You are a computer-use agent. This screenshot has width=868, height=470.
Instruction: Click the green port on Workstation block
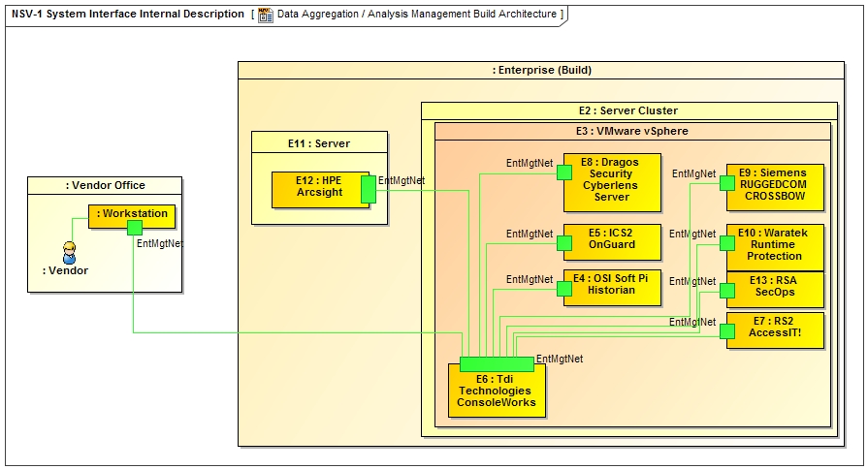tap(135, 228)
